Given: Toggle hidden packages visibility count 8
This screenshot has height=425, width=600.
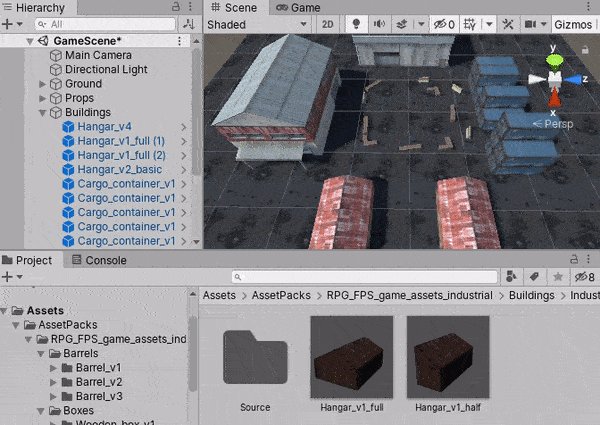Looking at the screenshot, I should pos(585,277).
